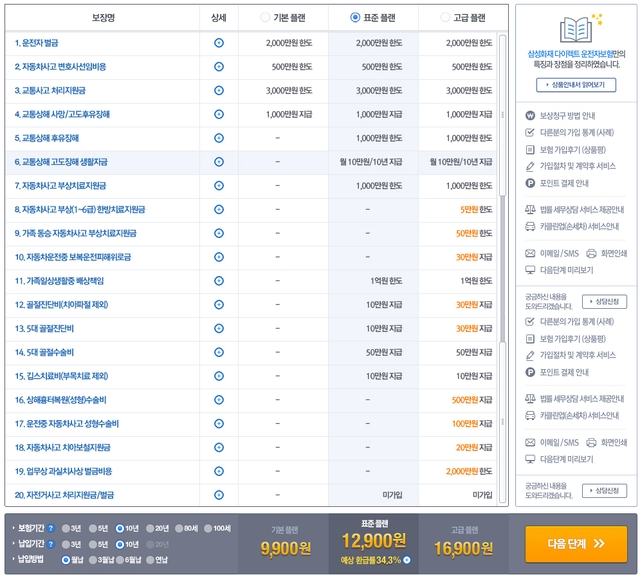Choose 연납 payment method
This screenshot has width=640, height=579.
pyautogui.click(x=149, y=560)
